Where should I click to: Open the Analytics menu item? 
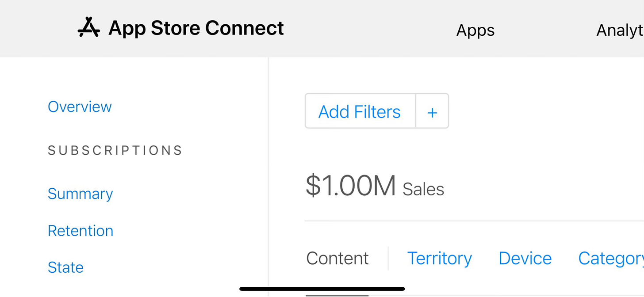coord(620,30)
